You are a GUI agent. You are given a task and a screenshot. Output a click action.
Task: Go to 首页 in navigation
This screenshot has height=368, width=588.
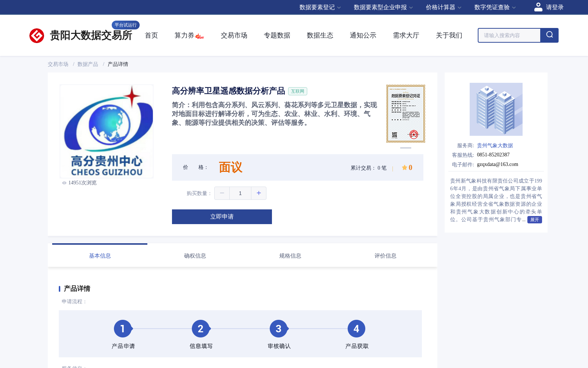click(x=151, y=35)
